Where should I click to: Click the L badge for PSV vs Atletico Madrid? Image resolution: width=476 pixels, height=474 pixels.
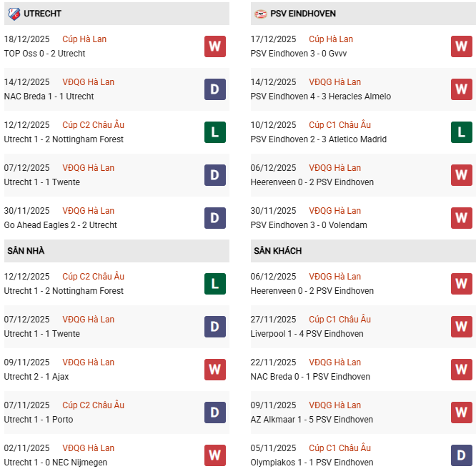[462, 132]
